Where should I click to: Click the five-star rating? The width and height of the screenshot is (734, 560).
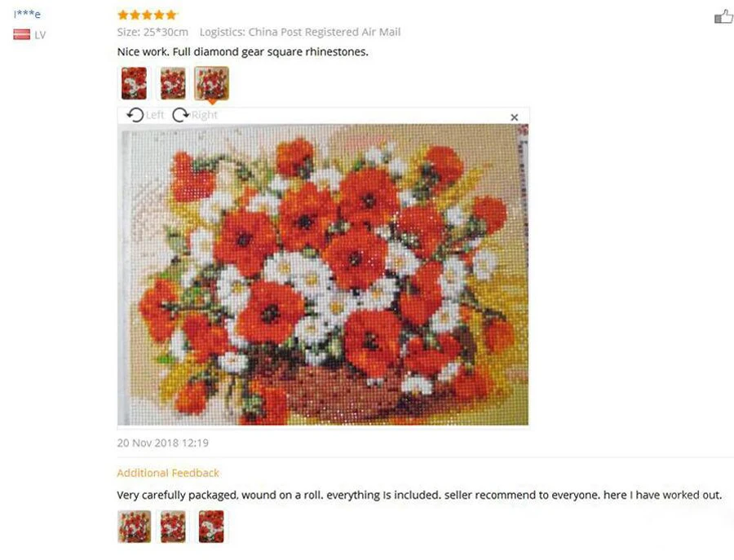click(147, 15)
